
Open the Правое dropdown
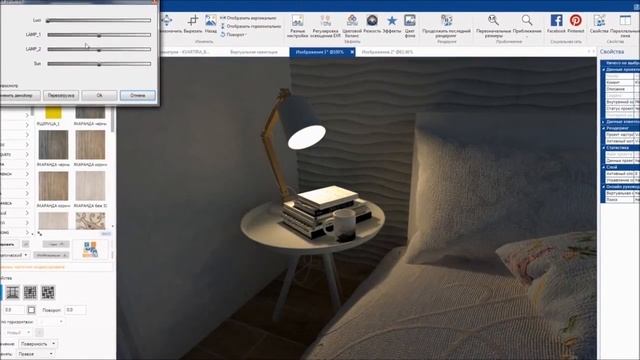[x=36, y=354]
